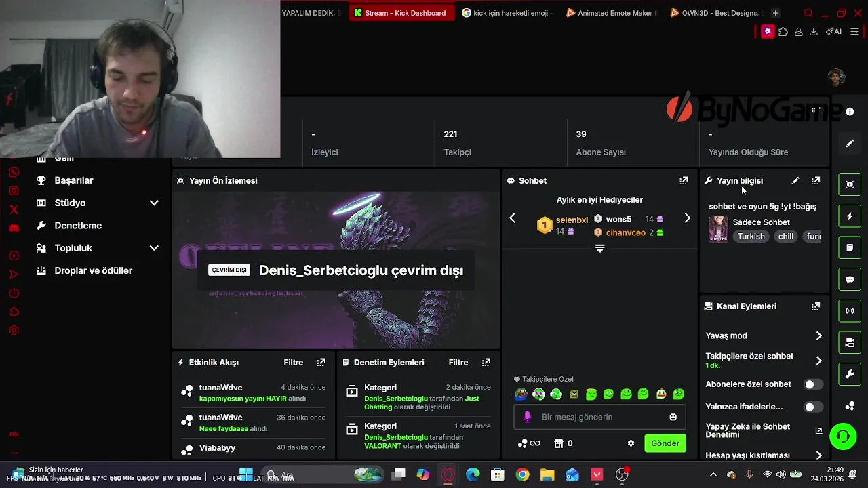Open Yapay Zeka ile Sohbet Denetimi link
Viewport: 868px width, 488px height.
764,430
